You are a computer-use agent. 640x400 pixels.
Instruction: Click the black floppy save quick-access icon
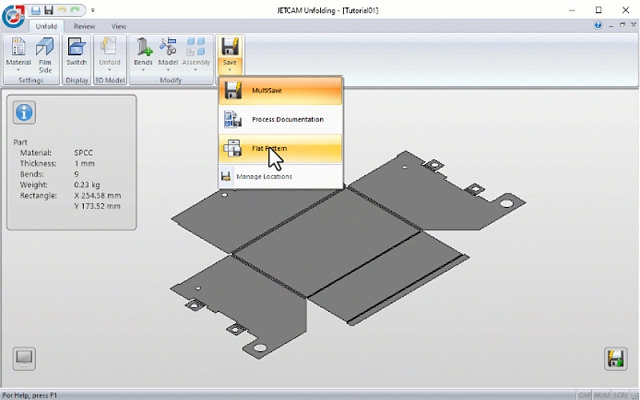coord(49,10)
